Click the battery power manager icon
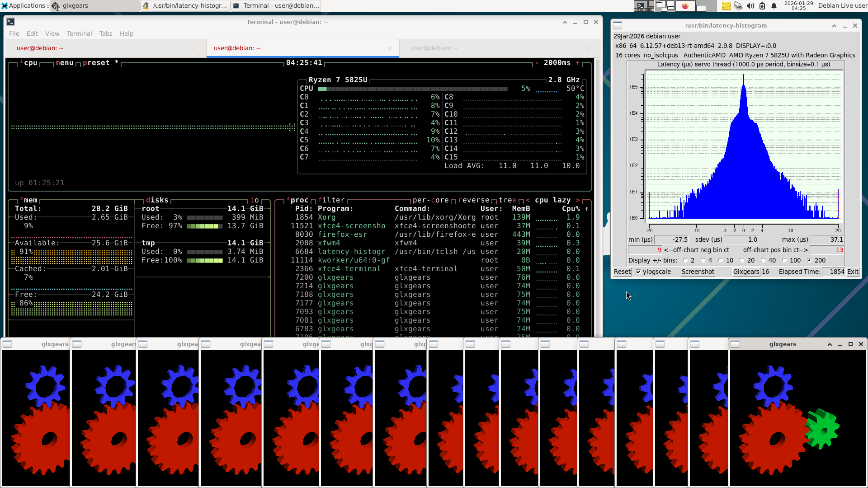This screenshot has width=868, height=488. 762,6
